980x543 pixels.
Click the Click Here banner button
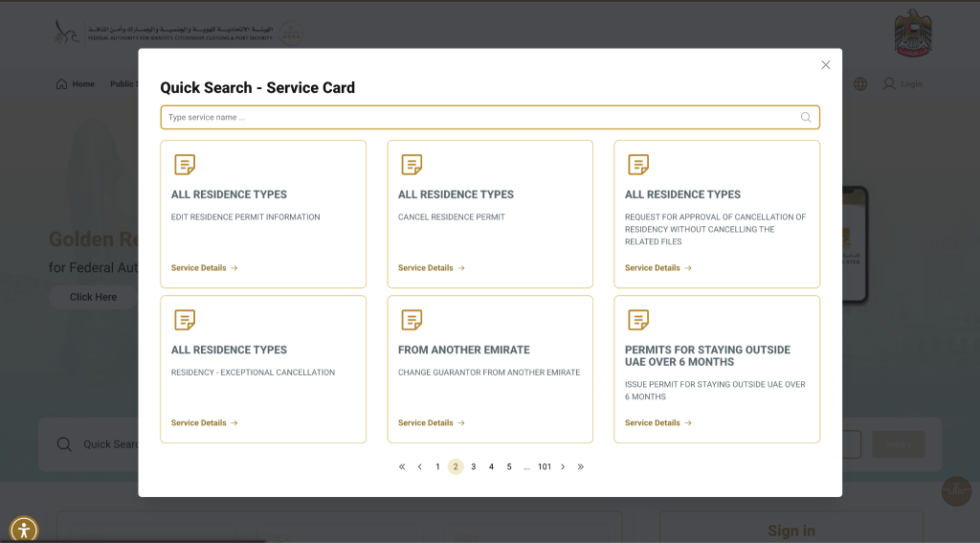point(93,297)
